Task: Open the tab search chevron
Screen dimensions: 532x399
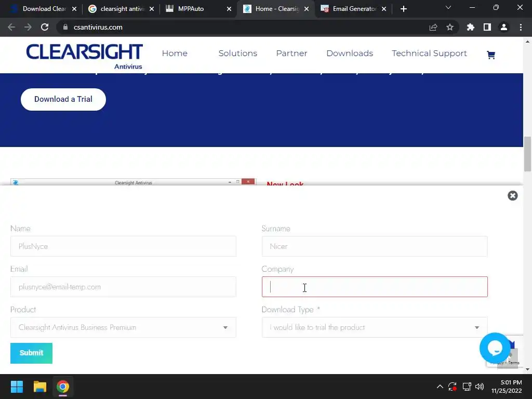Action: [448, 7]
